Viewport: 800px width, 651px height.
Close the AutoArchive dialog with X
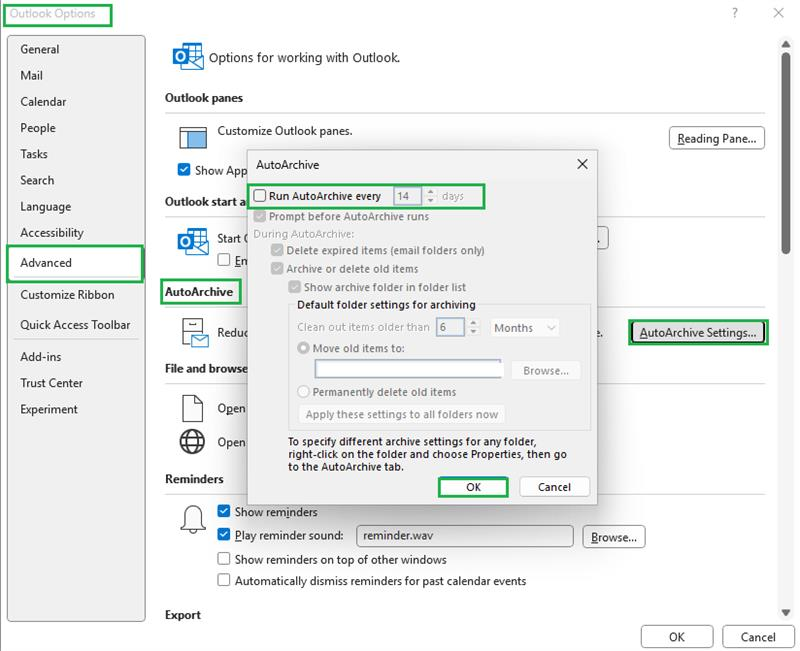[x=582, y=164]
